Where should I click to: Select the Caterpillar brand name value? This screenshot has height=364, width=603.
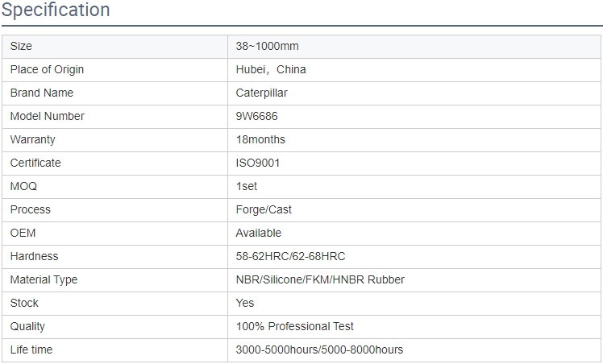click(x=261, y=93)
